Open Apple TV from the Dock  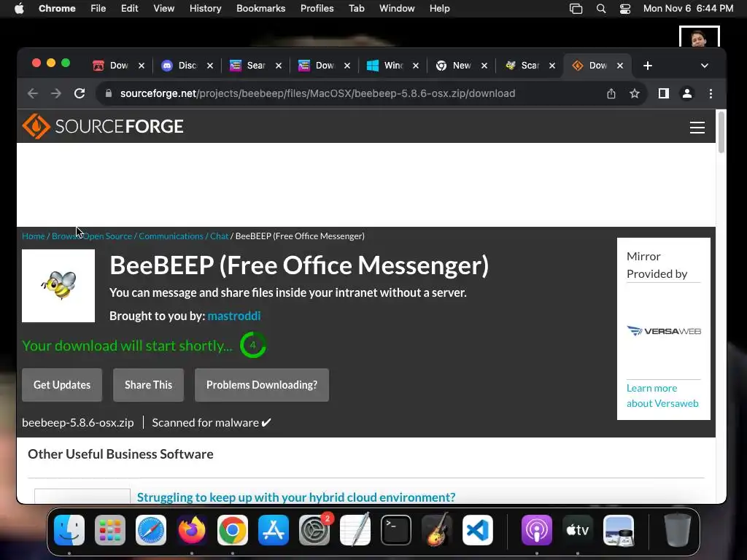coord(578,530)
